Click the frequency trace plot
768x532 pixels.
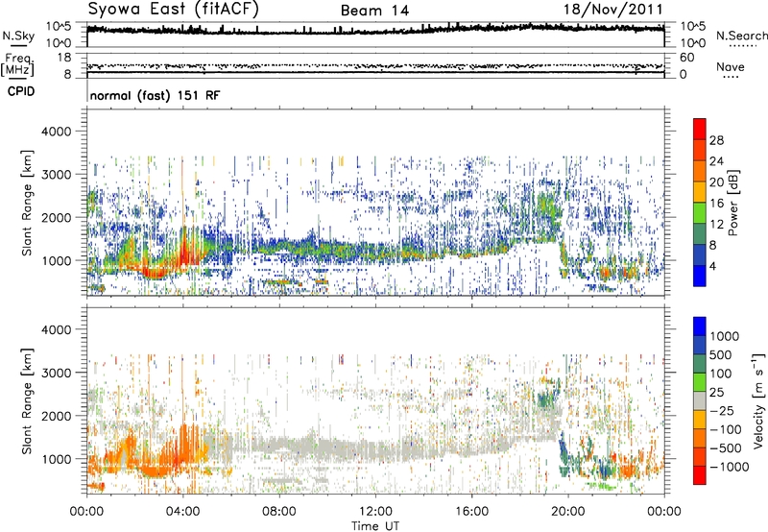coord(375,65)
